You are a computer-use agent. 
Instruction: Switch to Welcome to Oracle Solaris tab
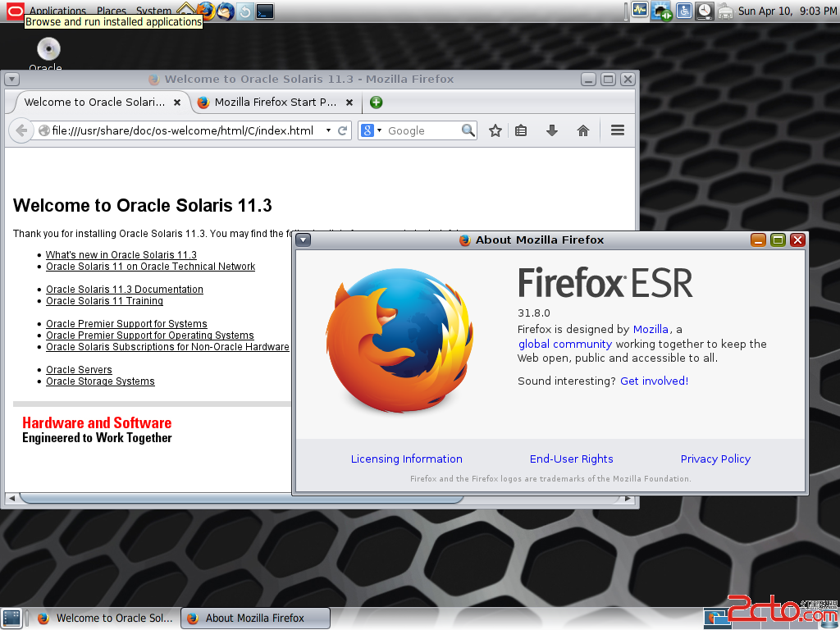94,102
